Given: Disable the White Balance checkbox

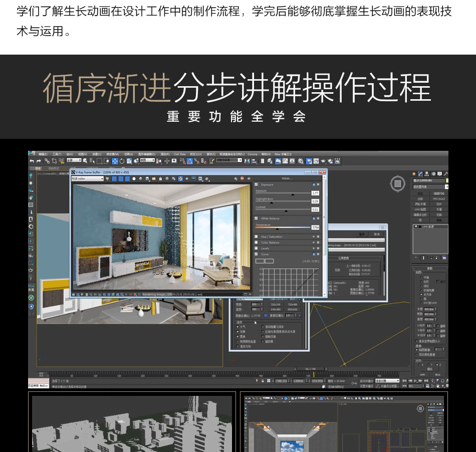Looking at the screenshot, I should coord(257,218).
